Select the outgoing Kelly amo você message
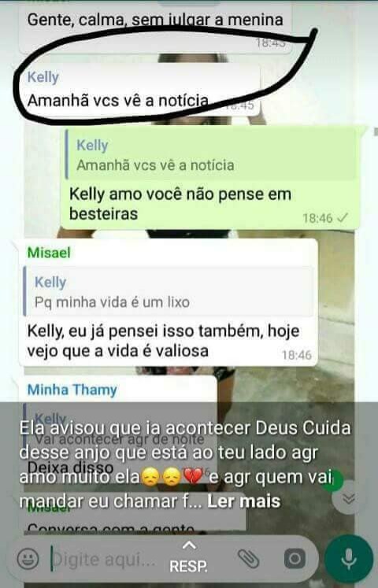 (x=209, y=177)
